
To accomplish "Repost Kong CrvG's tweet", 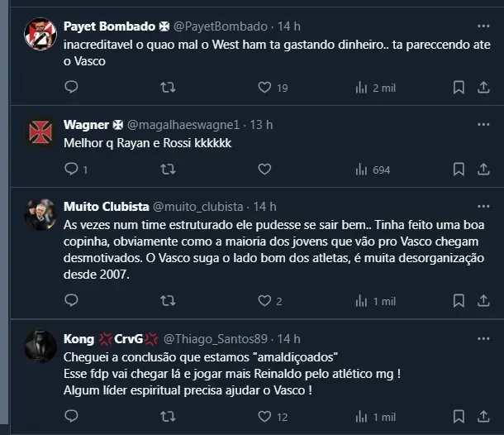I will pyautogui.click(x=168, y=416).
